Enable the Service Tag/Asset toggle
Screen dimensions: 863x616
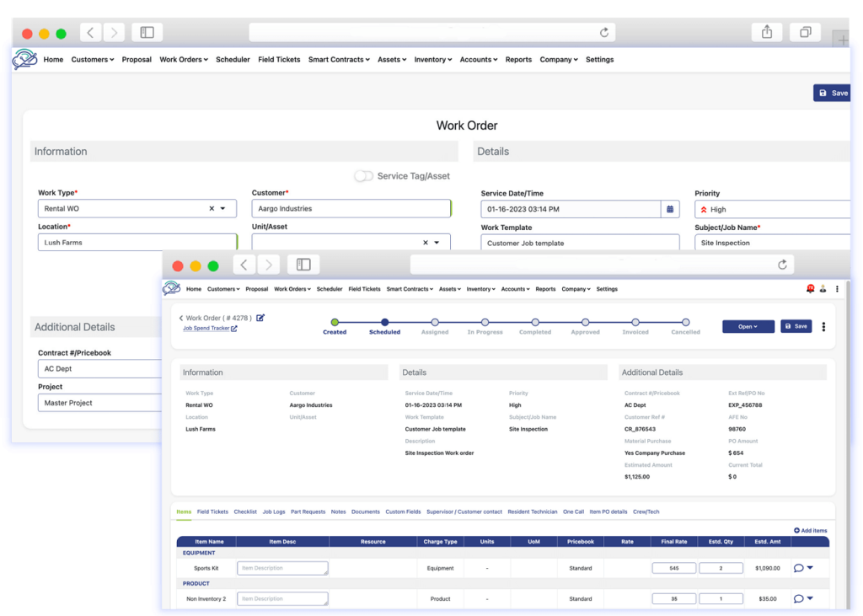pyautogui.click(x=363, y=175)
